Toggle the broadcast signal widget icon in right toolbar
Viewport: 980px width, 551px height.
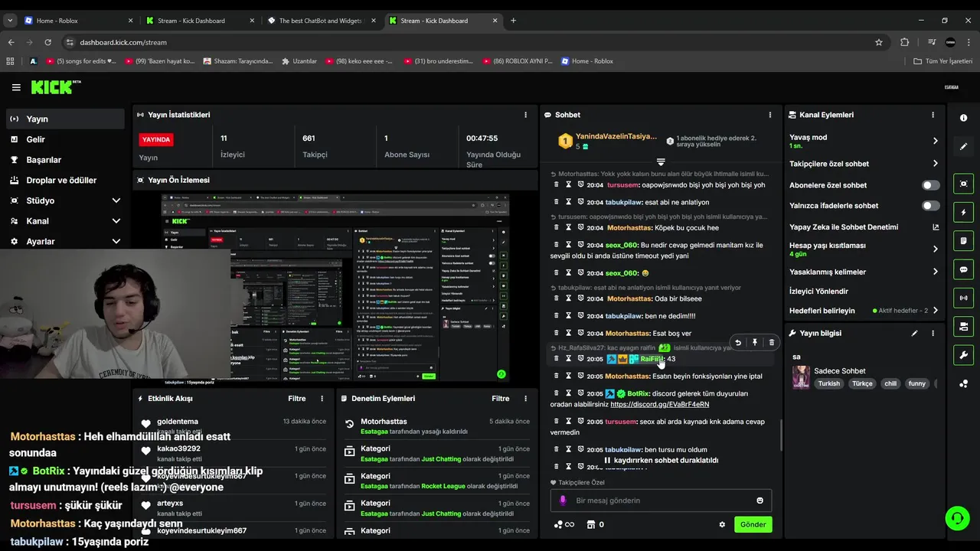(963, 298)
